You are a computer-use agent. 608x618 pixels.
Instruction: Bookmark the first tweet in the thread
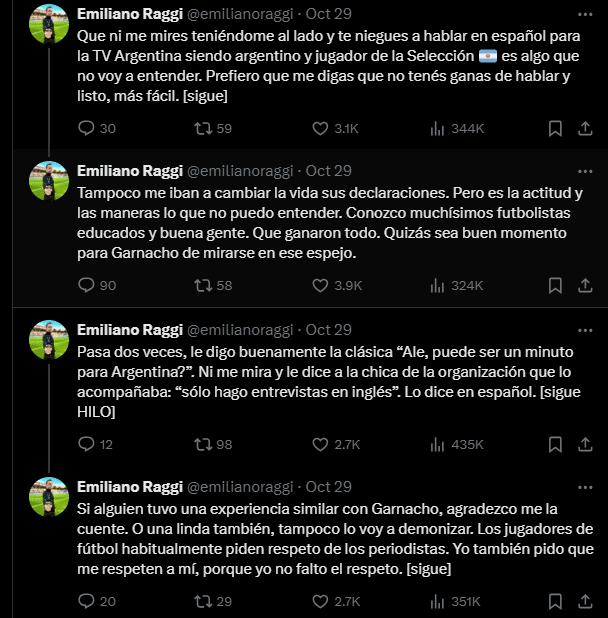click(x=556, y=128)
